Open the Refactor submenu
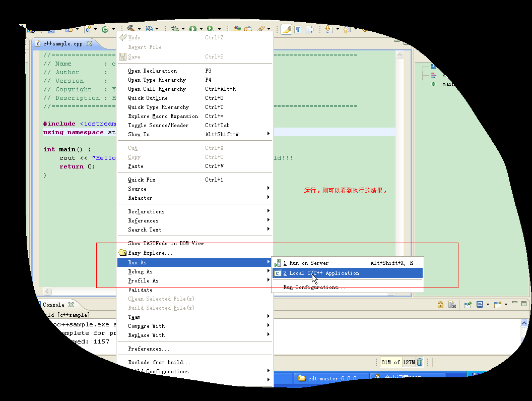 [195, 198]
